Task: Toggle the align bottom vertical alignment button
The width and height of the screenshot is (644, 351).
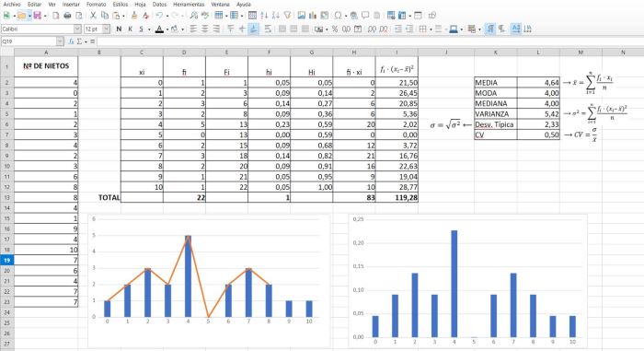Action: (253, 29)
